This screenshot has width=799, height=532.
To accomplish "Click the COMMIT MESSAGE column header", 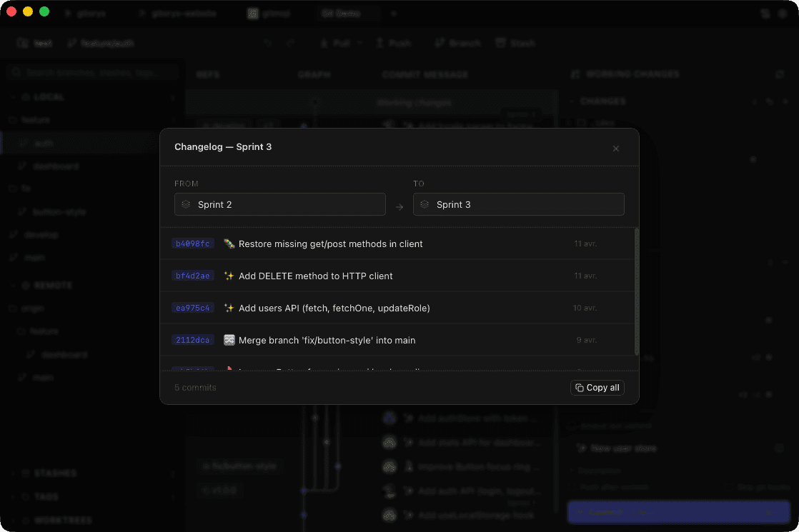I will 425,74.
